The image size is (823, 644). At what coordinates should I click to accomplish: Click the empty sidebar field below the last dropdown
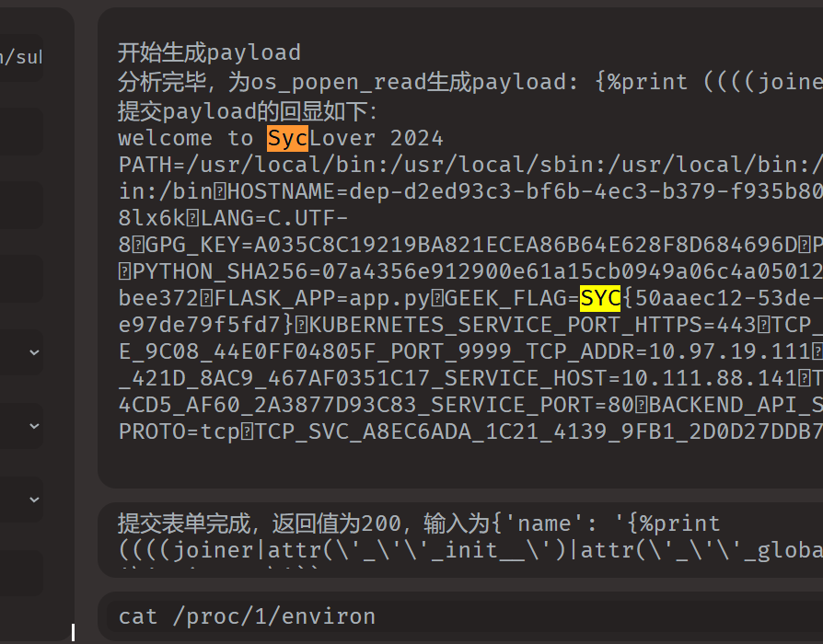(x=21, y=572)
